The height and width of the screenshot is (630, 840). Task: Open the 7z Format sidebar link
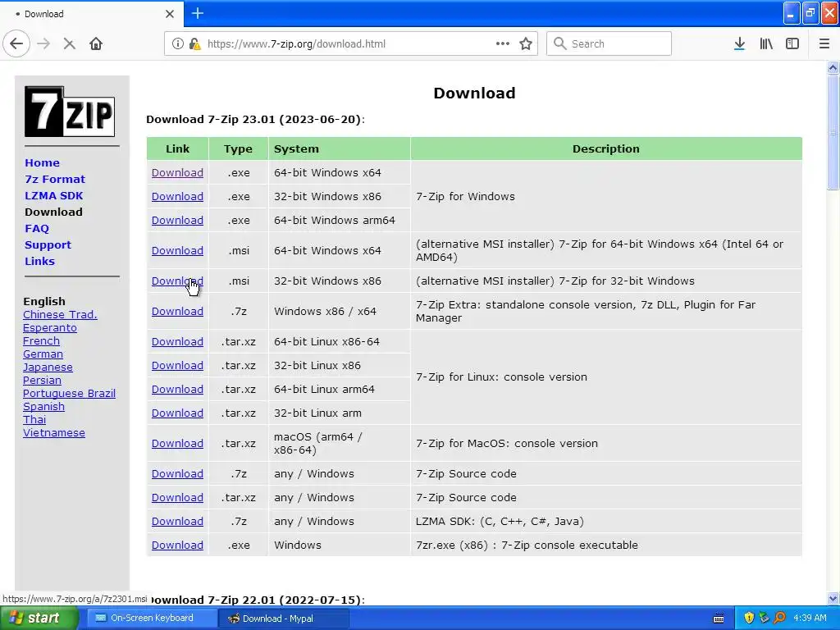point(55,180)
